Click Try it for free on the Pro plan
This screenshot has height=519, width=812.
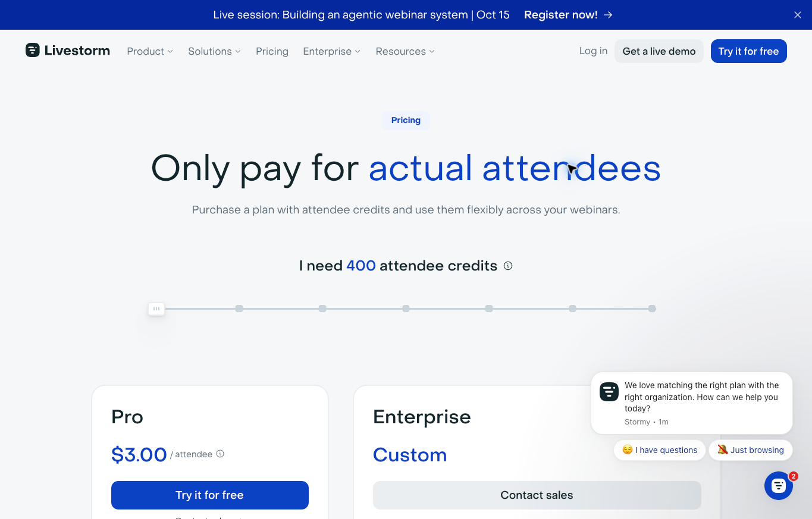(210, 495)
